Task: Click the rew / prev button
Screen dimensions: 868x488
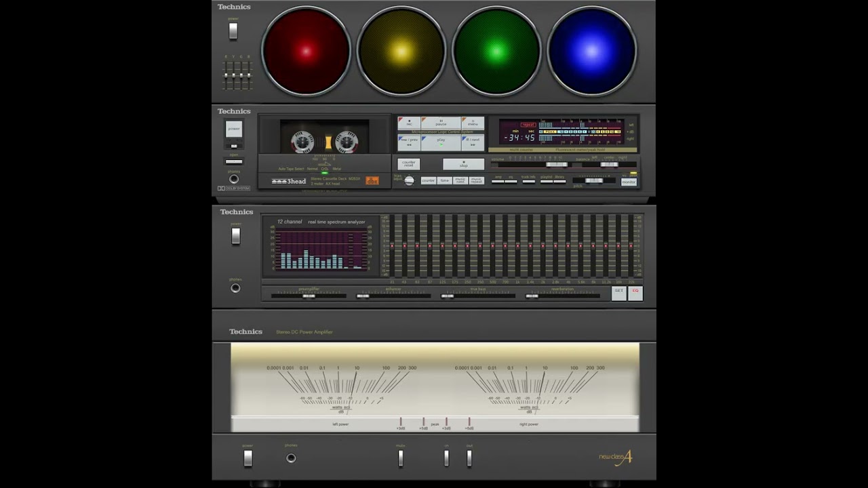Action: point(409,142)
